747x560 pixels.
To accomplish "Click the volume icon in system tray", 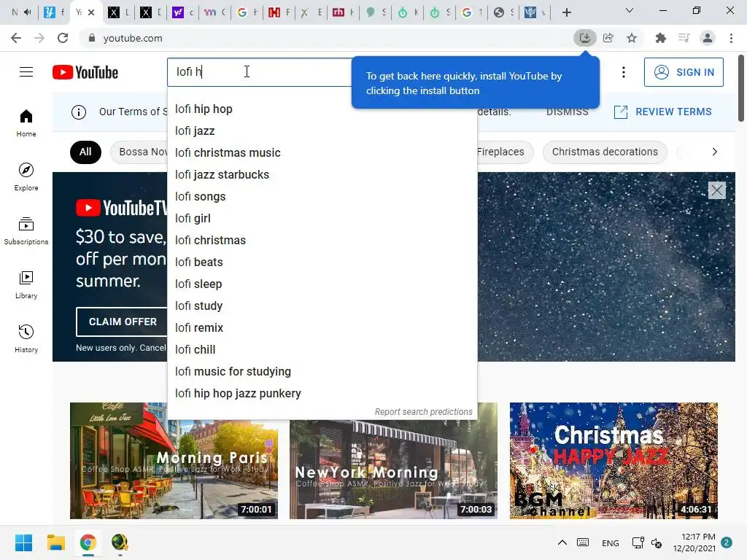I will pyautogui.click(x=657, y=542).
